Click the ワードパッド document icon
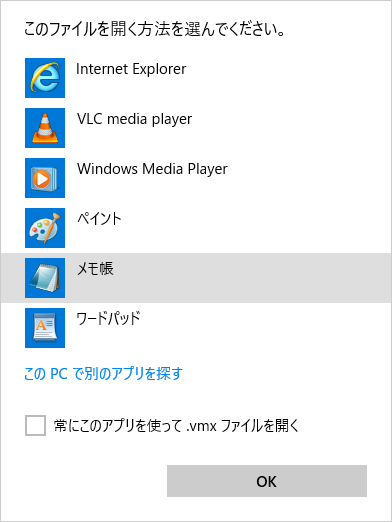 [x=45, y=328]
